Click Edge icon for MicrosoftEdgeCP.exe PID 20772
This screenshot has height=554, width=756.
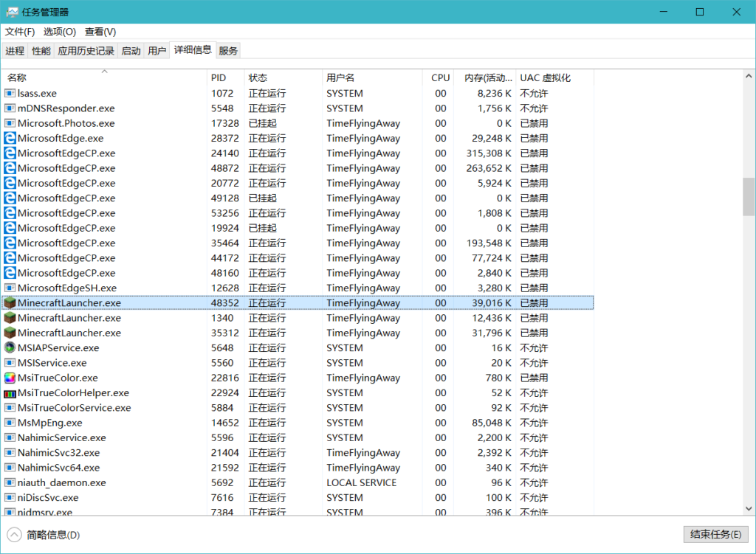point(10,183)
